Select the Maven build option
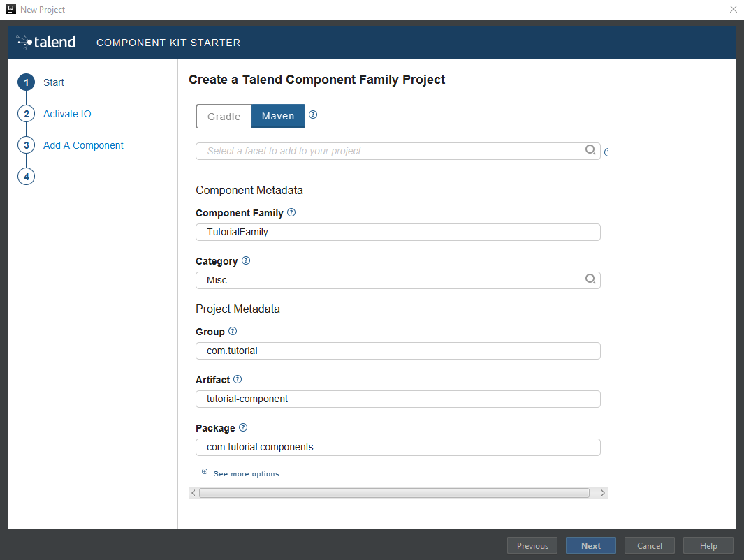Screen dimensions: 744x560 point(278,117)
